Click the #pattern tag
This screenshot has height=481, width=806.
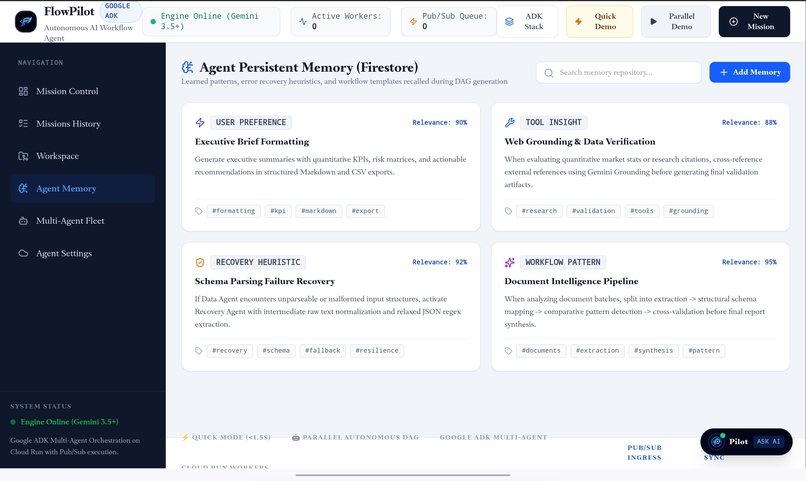tap(704, 351)
